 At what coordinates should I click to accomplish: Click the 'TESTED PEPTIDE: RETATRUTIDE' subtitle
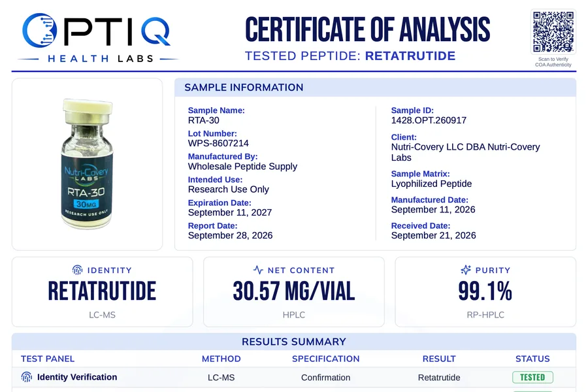pos(350,56)
